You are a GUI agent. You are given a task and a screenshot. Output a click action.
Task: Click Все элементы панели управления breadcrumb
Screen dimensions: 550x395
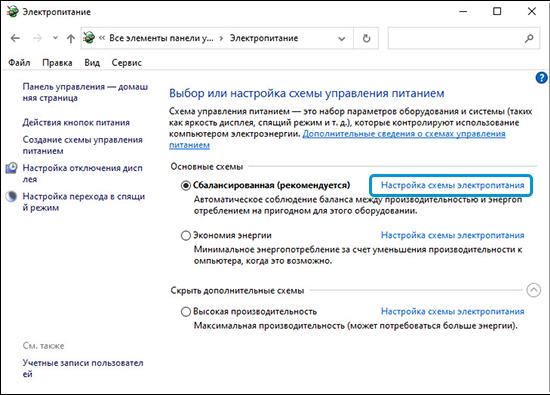click(x=161, y=38)
